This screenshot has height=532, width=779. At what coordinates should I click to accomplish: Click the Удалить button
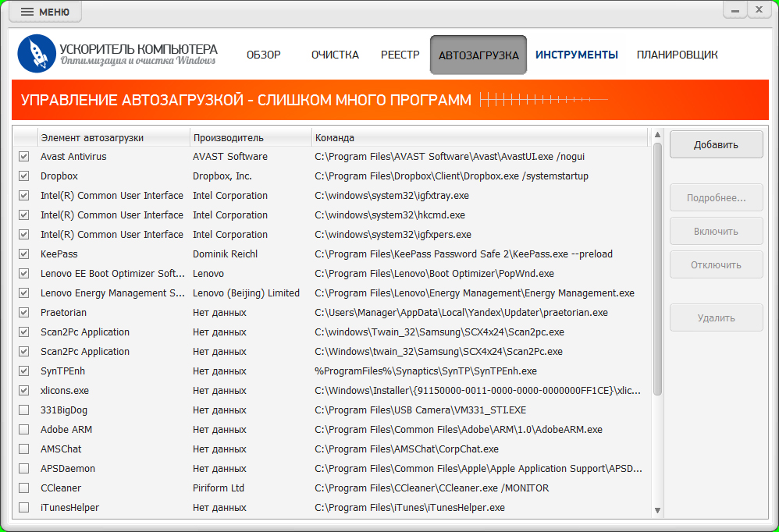point(716,317)
